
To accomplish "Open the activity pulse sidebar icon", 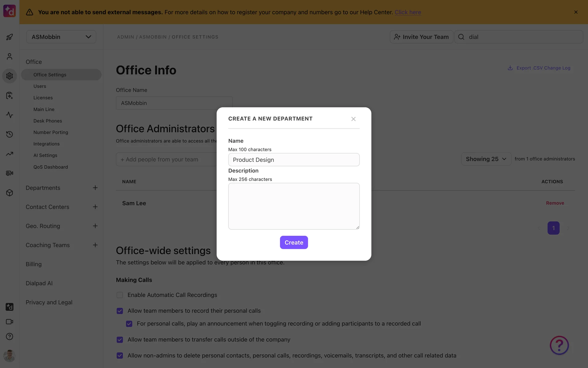I will pos(9,115).
